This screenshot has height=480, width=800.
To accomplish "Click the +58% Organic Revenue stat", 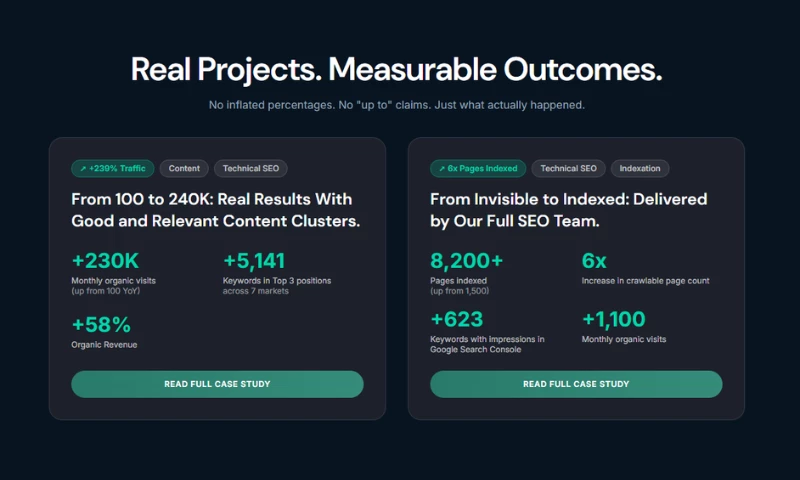I will [101, 324].
